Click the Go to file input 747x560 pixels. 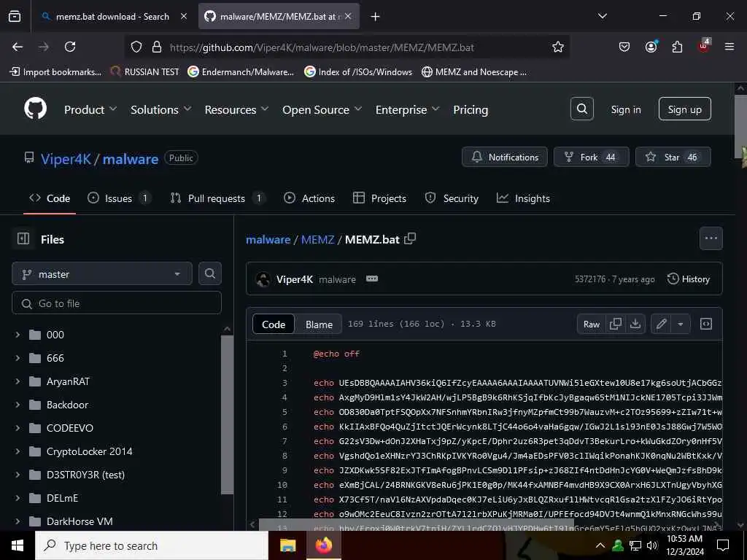coord(117,303)
